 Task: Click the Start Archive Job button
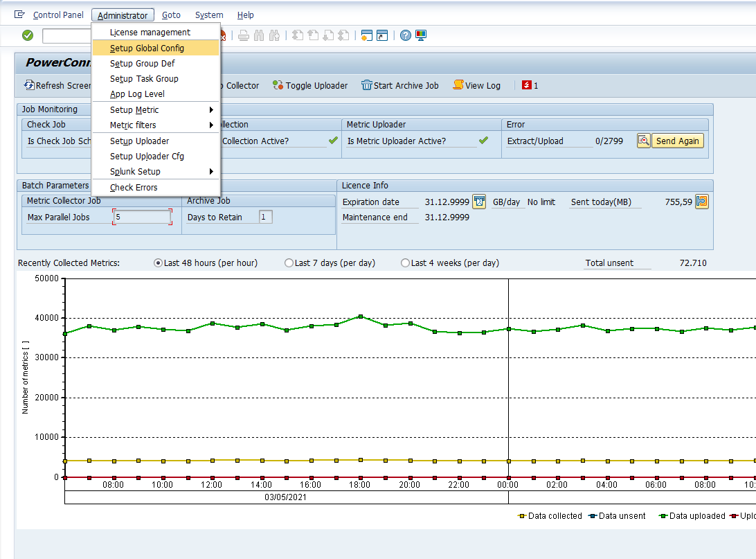coord(400,85)
